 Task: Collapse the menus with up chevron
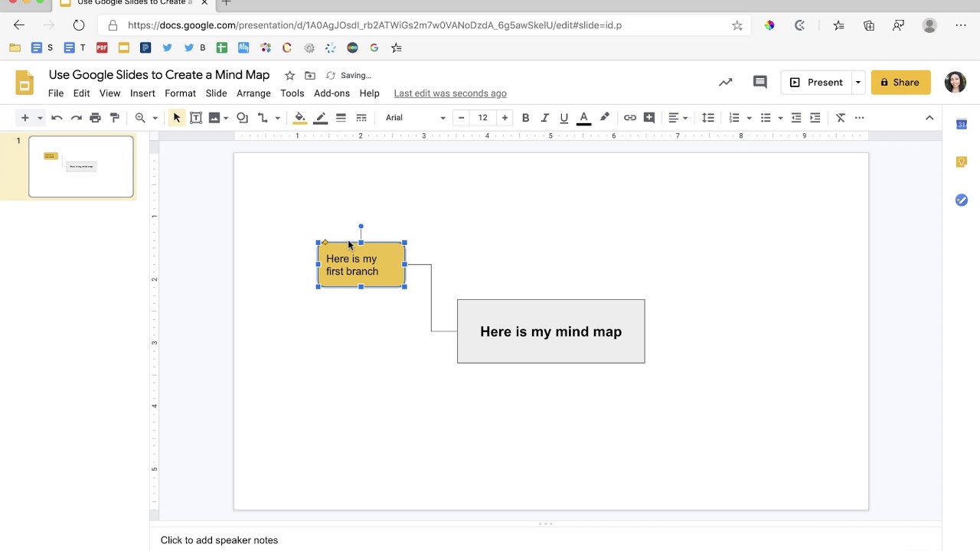[x=929, y=118]
